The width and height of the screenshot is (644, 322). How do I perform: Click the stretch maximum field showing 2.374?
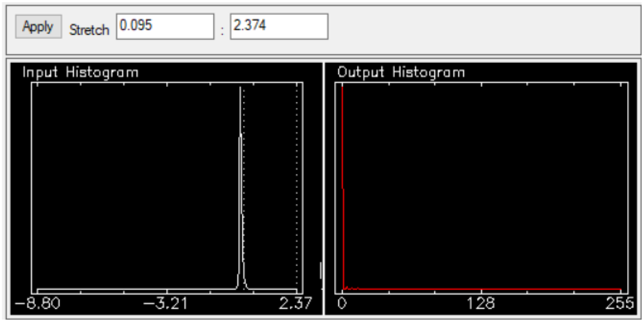[x=279, y=27]
